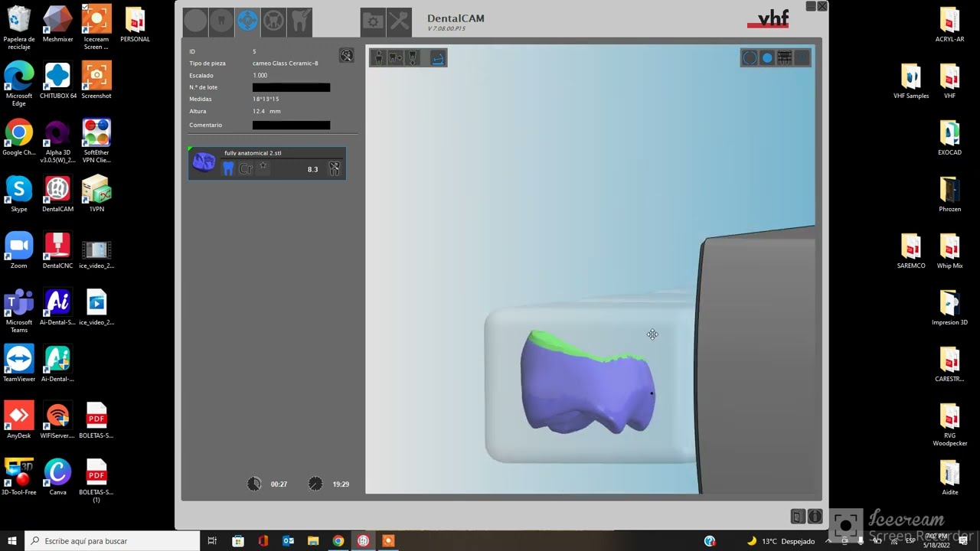The image size is (980, 551).
Task: Click the crossed tools icon in job row
Action: tap(335, 168)
